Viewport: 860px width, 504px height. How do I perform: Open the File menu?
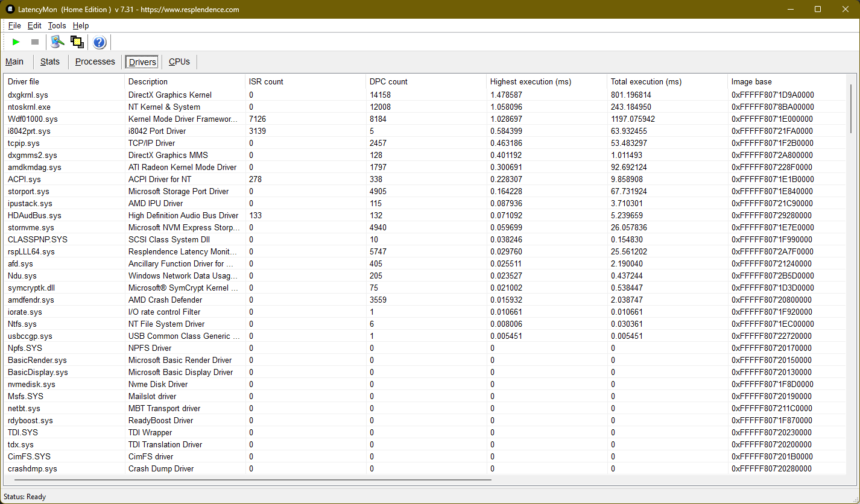pos(14,25)
